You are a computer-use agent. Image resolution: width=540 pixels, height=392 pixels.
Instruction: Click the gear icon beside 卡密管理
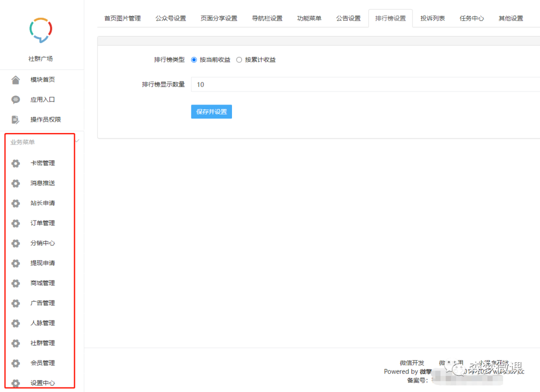coord(15,163)
